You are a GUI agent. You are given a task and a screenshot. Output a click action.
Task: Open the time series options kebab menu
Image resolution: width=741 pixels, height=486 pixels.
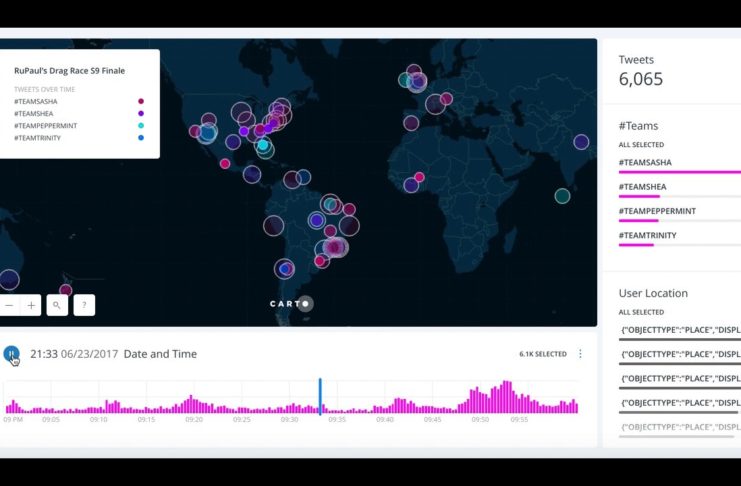click(580, 354)
